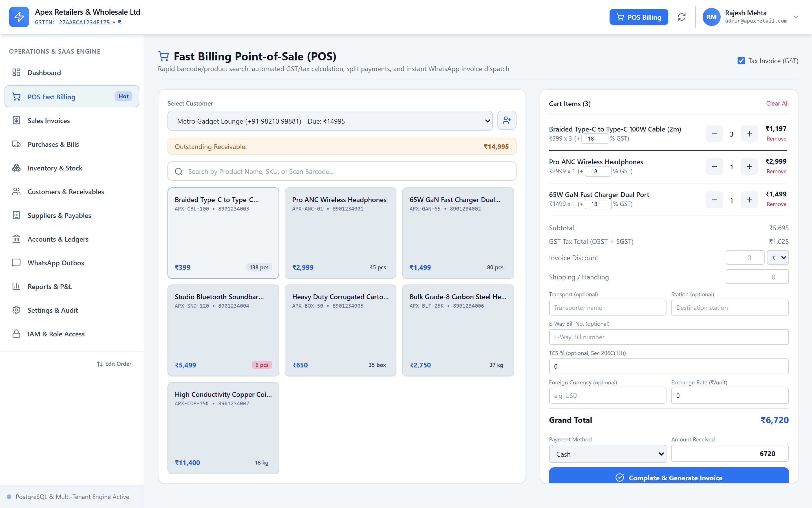Increase quantity of 65W GaN Fast Charger
Screen dimensions: 812x508
tap(749, 200)
